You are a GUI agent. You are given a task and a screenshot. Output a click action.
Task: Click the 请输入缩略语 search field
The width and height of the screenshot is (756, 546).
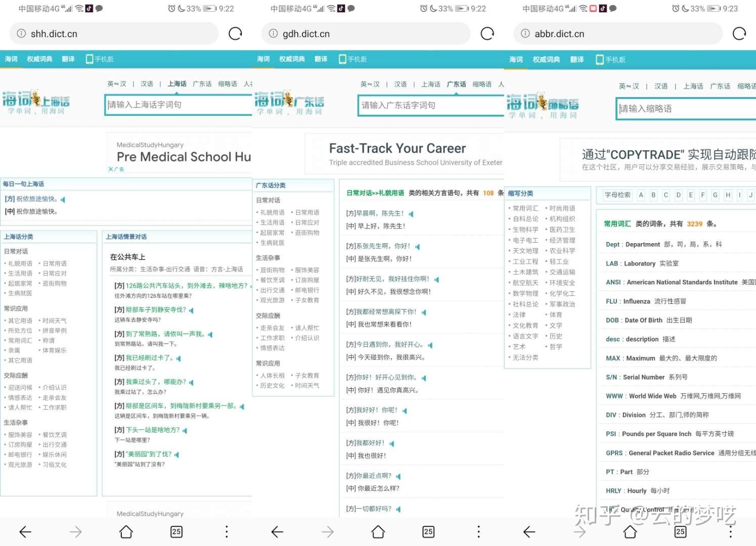coord(686,109)
